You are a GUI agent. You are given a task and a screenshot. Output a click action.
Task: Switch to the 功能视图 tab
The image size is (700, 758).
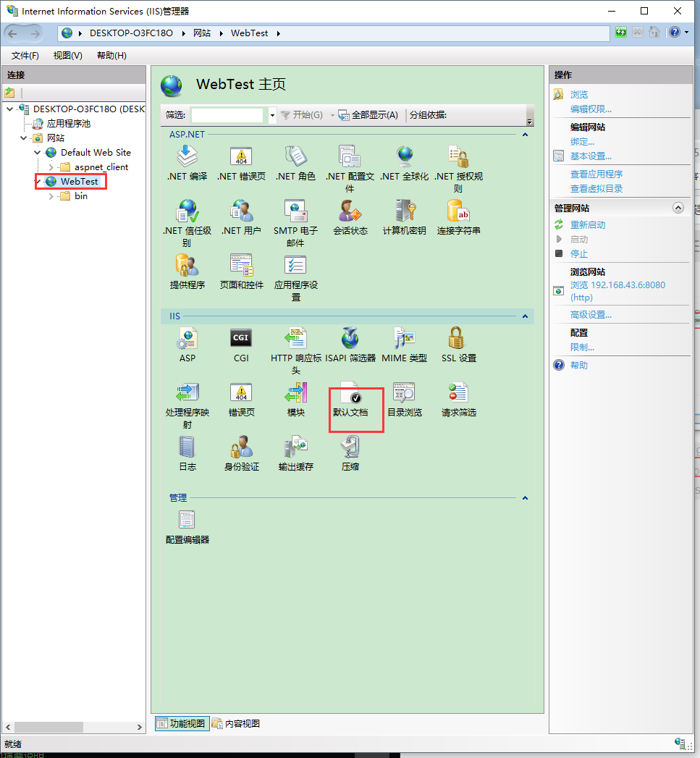pyautogui.click(x=182, y=724)
